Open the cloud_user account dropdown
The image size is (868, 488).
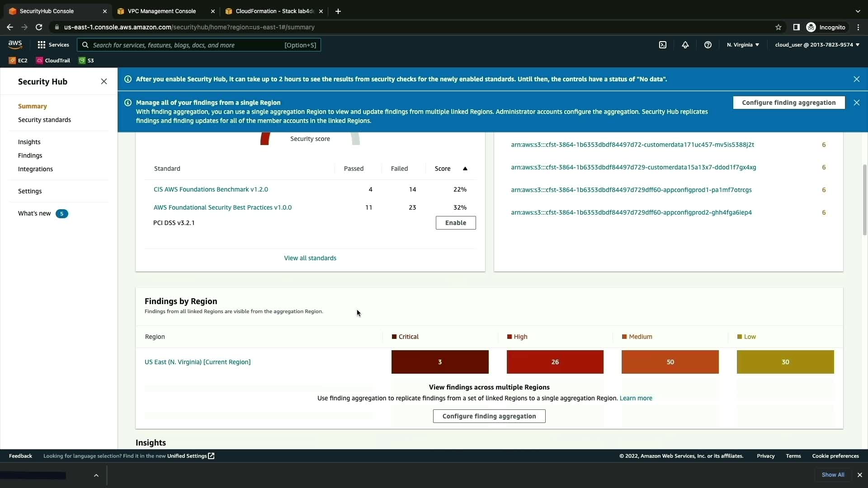click(817, 45)
